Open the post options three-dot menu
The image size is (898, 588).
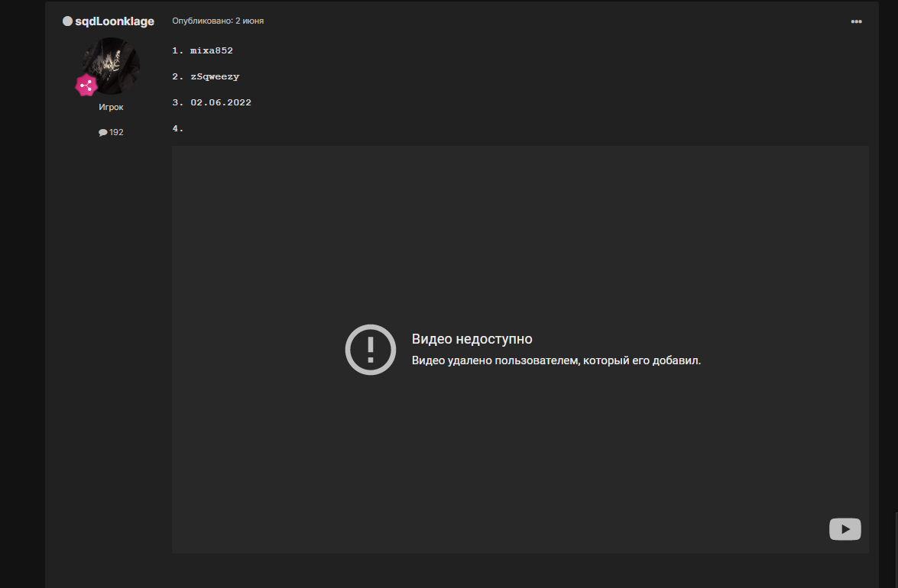click(856, 21)
